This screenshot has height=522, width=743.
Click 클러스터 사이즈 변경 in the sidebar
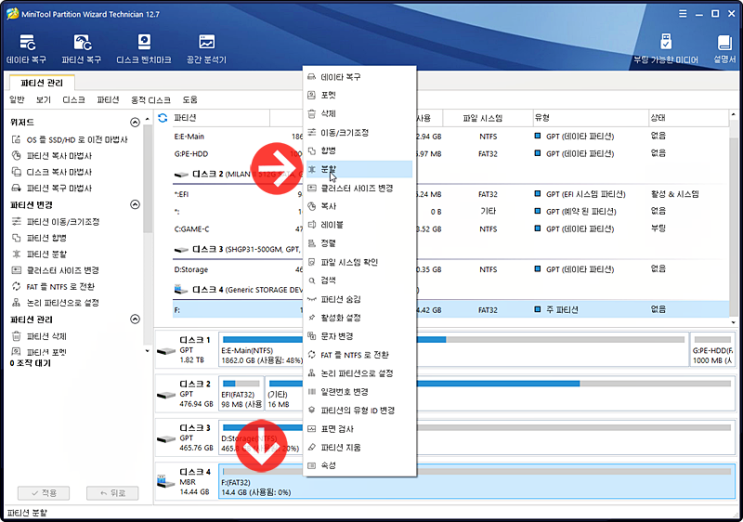click(55, 270)
